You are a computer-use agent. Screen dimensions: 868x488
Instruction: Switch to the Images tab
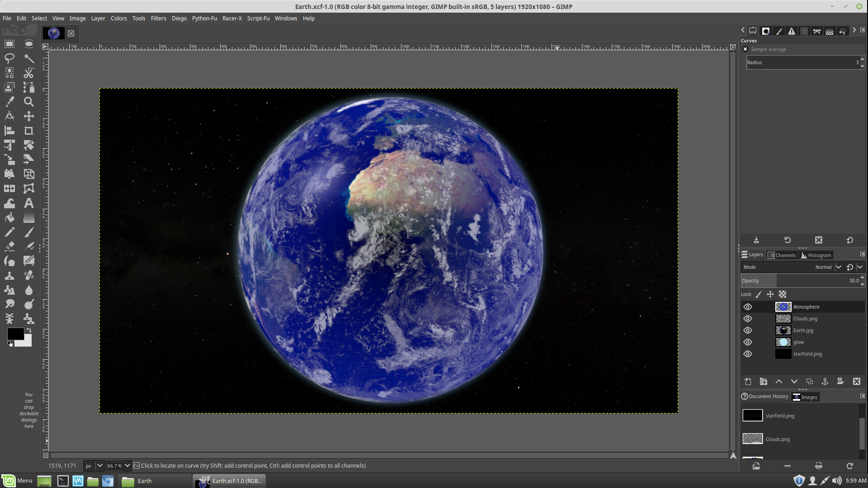point(805,397)
